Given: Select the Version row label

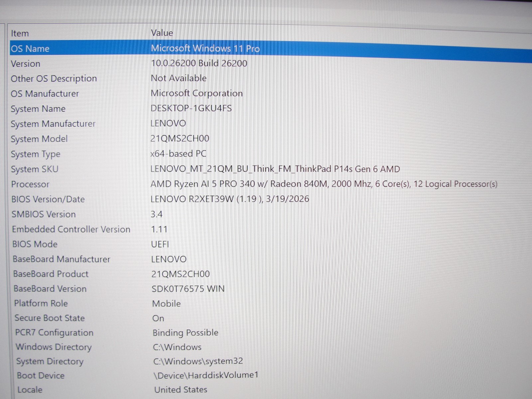Looking at the screenshot, I should point(26,64).
